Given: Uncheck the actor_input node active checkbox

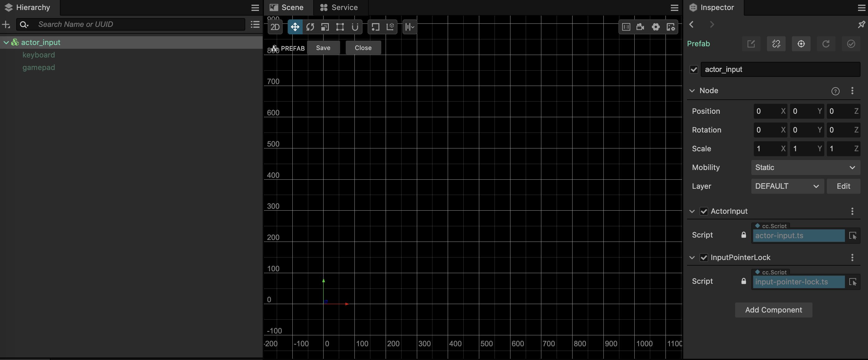Looking at the screenshot, I should point(694,69).
